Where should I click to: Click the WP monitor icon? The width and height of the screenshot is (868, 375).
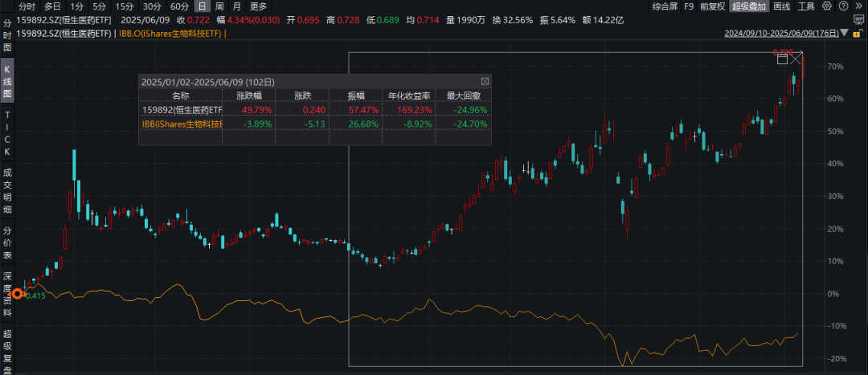click(x=858, y=20)
